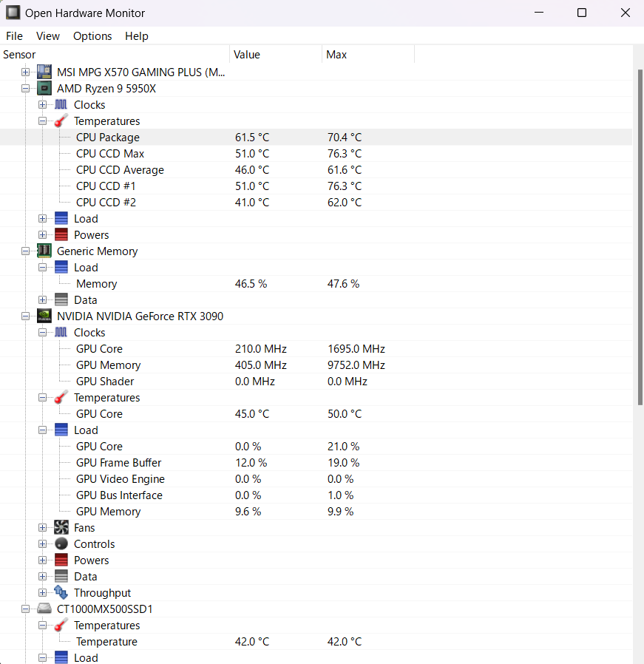Screen dimensions: 644x664
Task: Click the NVIDIA GeForce RTX 3090 icon
Action: (x=44, y=316)
